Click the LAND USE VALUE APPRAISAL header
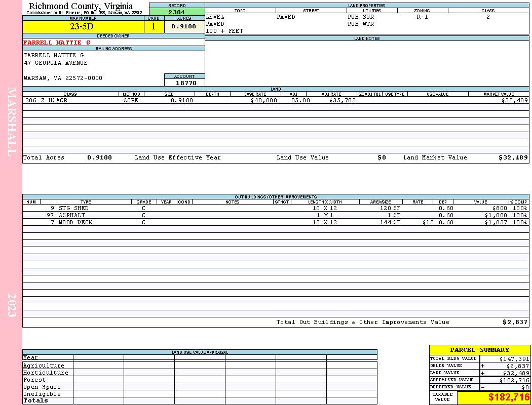This screenshot has width=532, height=405. pyautogui.click(x=200, y=352)
